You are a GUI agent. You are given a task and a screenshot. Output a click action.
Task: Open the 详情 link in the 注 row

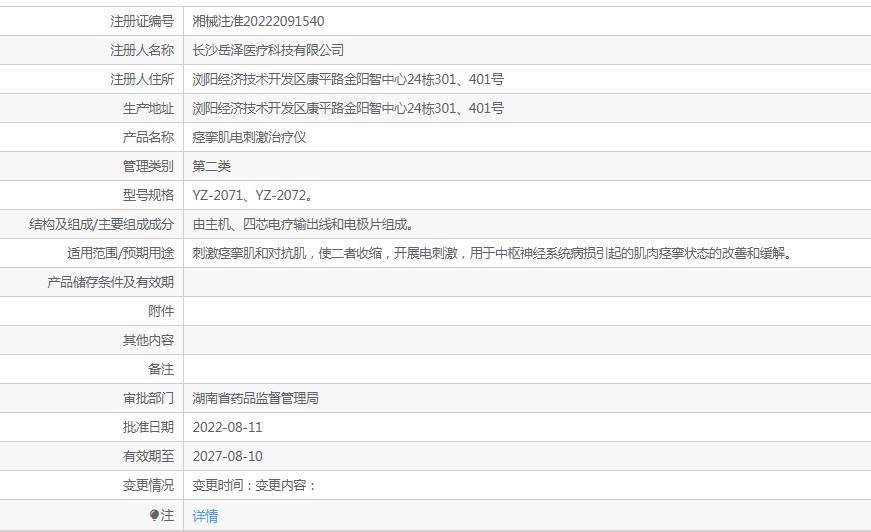tap(205, 516)
